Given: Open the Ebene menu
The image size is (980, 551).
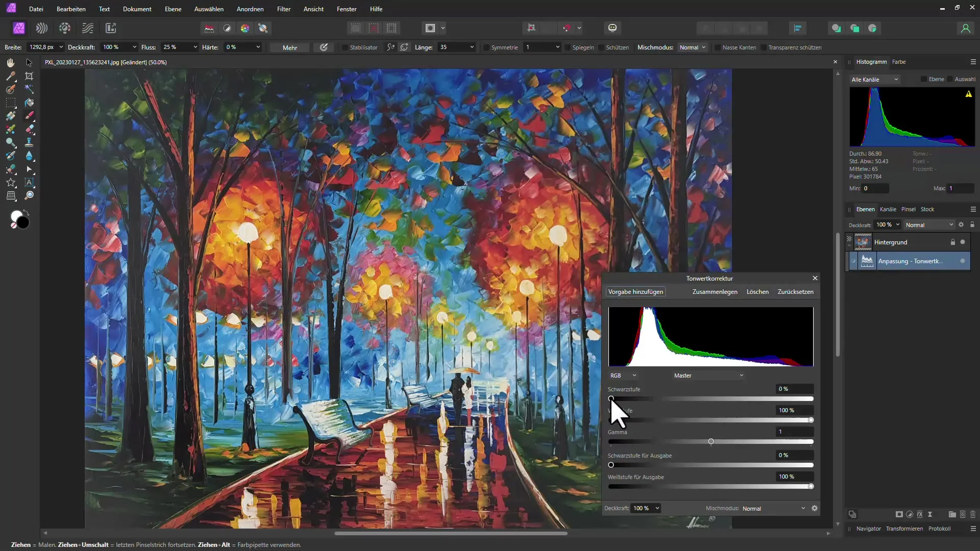Looking at the screenshot, I should (x=173, y=9).
